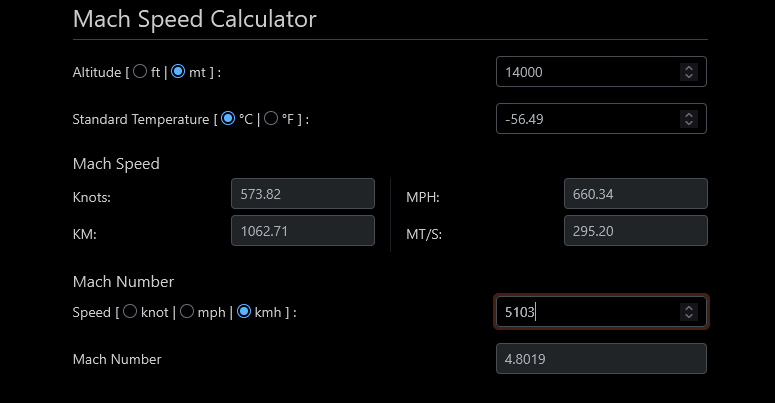Select kmh as the speed unit
This screenshot has width=775, height=403.
[244, 312]
